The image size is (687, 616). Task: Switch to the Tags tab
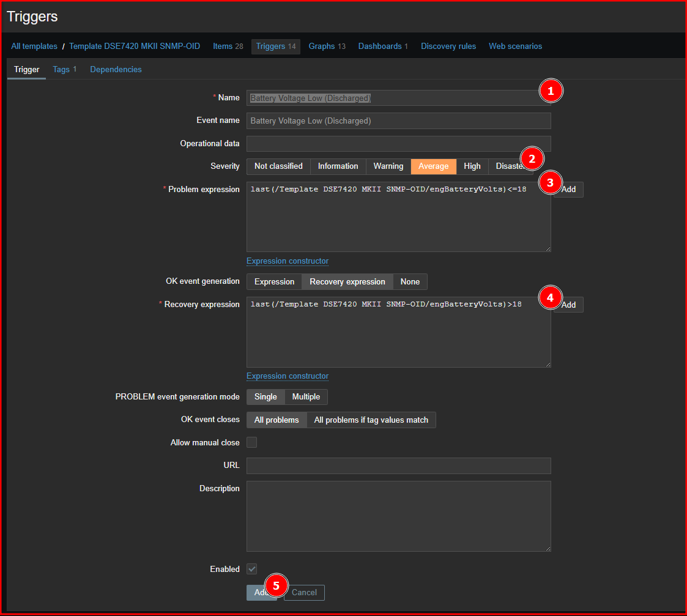click(64, 69)
